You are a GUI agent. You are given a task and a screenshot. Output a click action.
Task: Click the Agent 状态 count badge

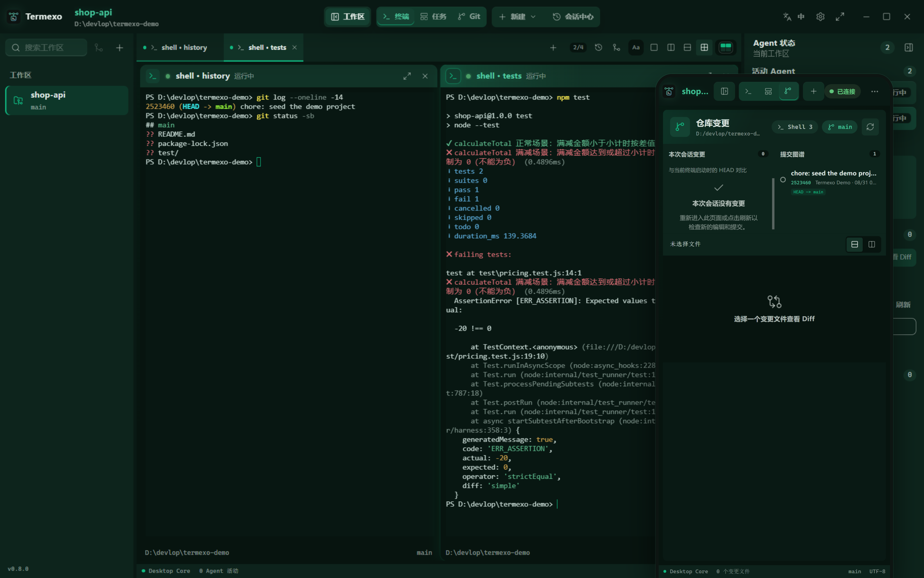point(887,48)
